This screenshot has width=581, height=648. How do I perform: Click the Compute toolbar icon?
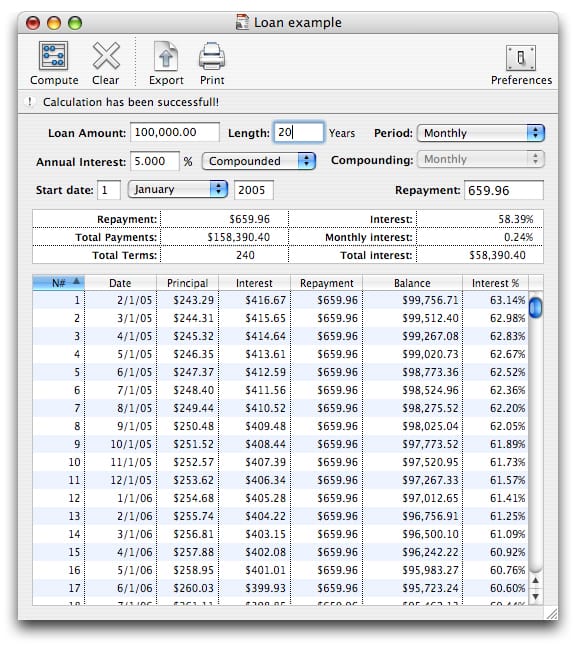[53, 56]
